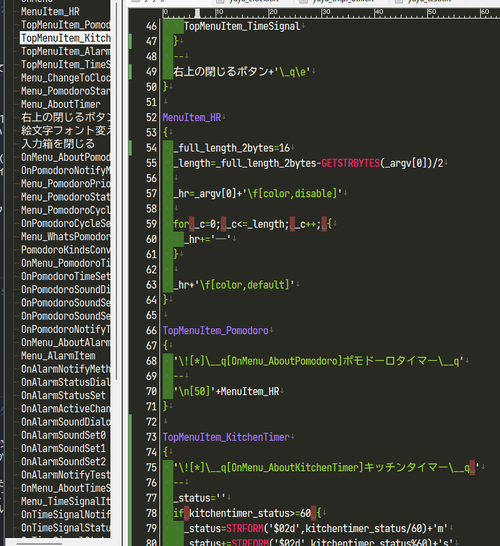Select OnAlarmStatusDial outline entry

tap(65, 382)
